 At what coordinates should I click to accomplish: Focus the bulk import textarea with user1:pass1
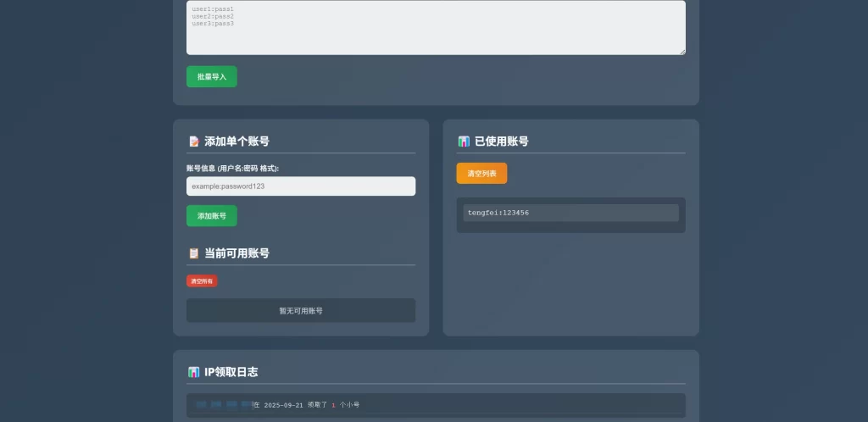tap(436, 28)
